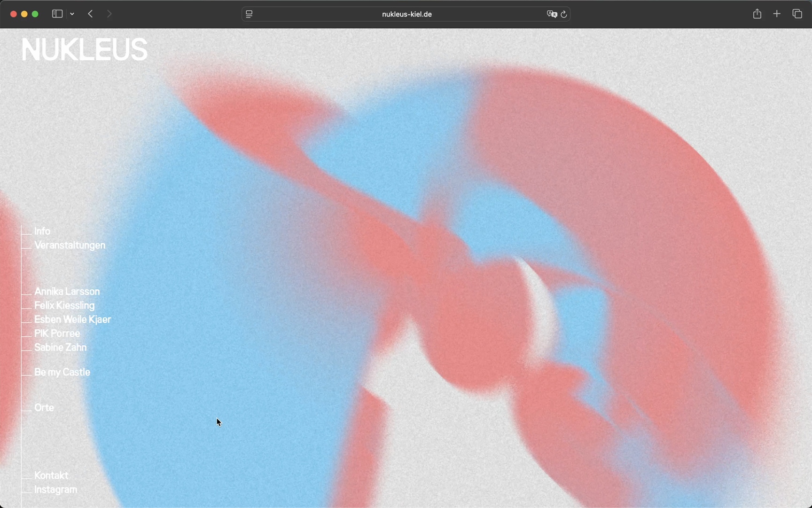Navigate to the Orte section
Viewport: 812px width, 508px height.
coord(44,408)
